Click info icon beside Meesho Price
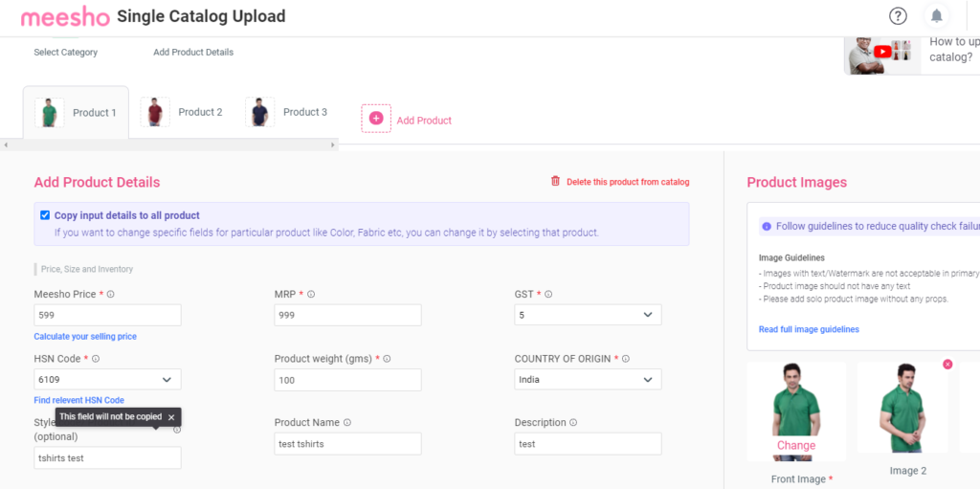Viewport: 980px width, 489px height. pyautogui.click(x=110, y=294)
